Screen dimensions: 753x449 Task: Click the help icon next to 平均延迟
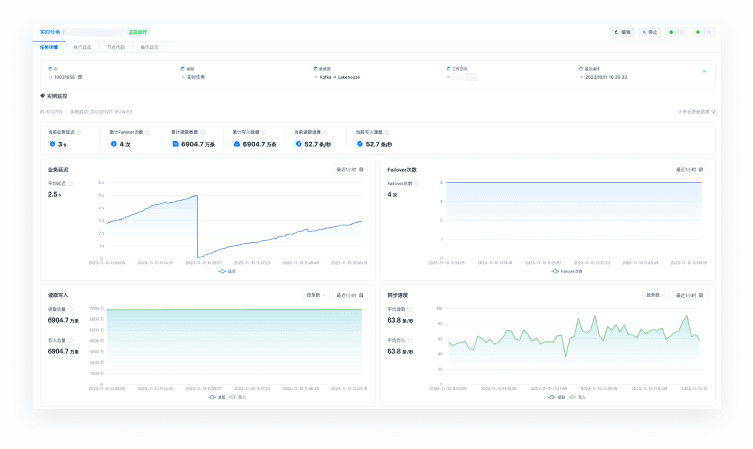(70, 184)
